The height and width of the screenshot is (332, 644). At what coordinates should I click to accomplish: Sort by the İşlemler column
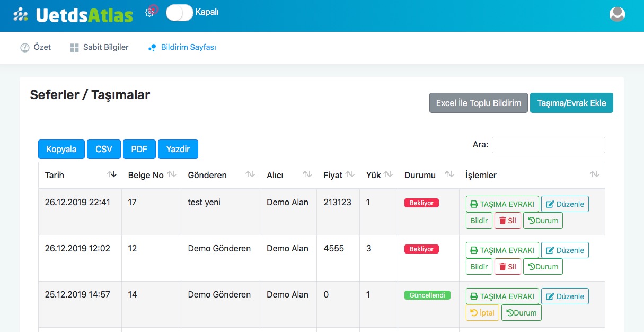coord(532,175)
